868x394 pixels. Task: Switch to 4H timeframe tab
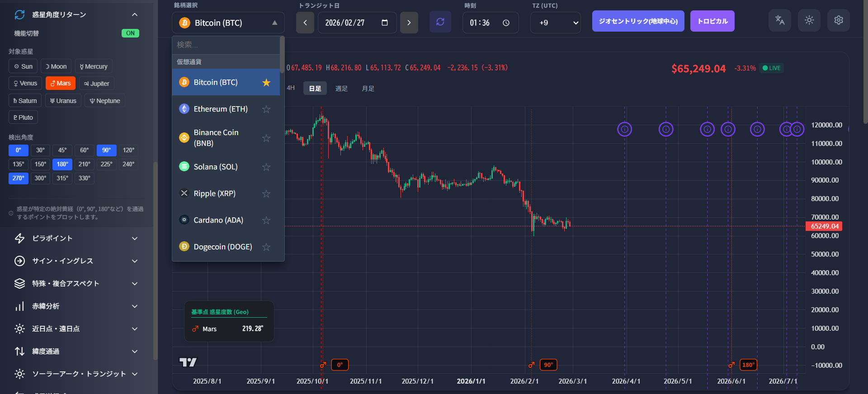[x=291, y=88]
